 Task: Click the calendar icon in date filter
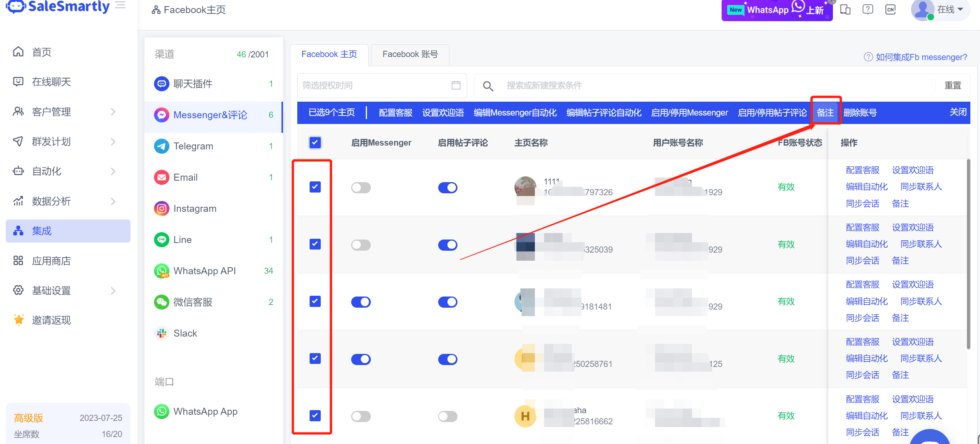coord(456,85)
